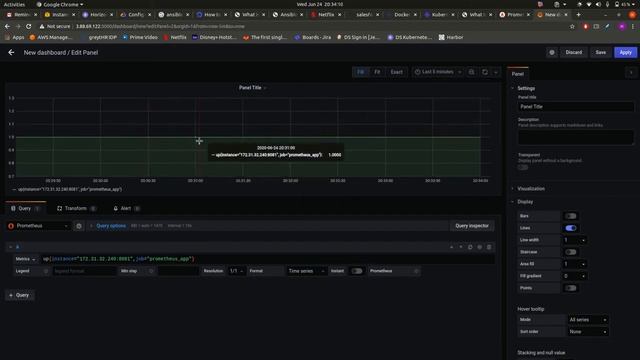Open the refresh interval dropdown arrow
The height and width of the screenshot is (360, 640).
click(x=496, y=72)
